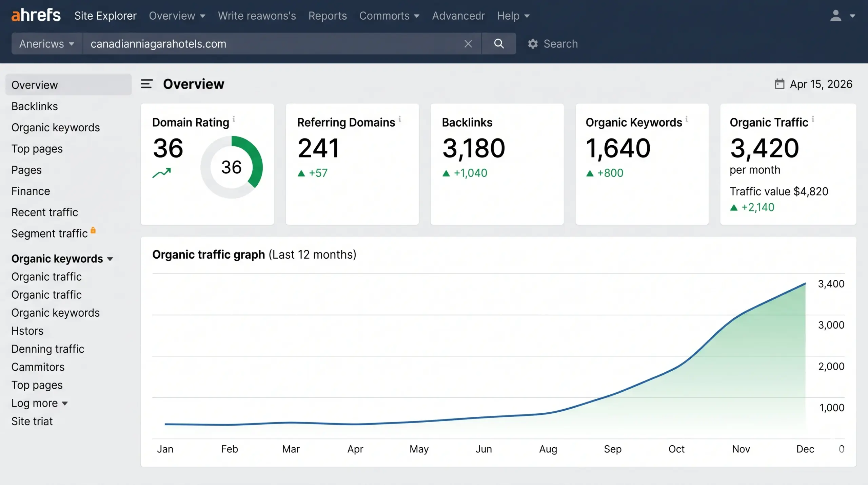Select Overview in the sidebar
The height and width of the screenshot is (485, 868).
pyautogui.click(x=68, y=85)
